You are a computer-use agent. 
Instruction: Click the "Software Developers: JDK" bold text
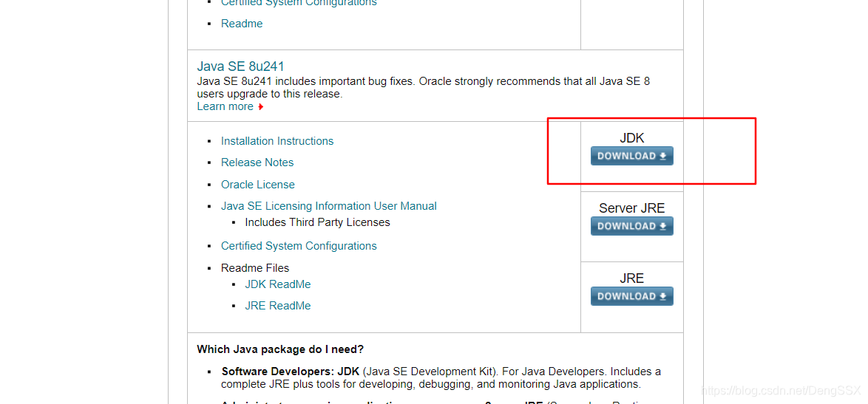click(x=291, y=372)
